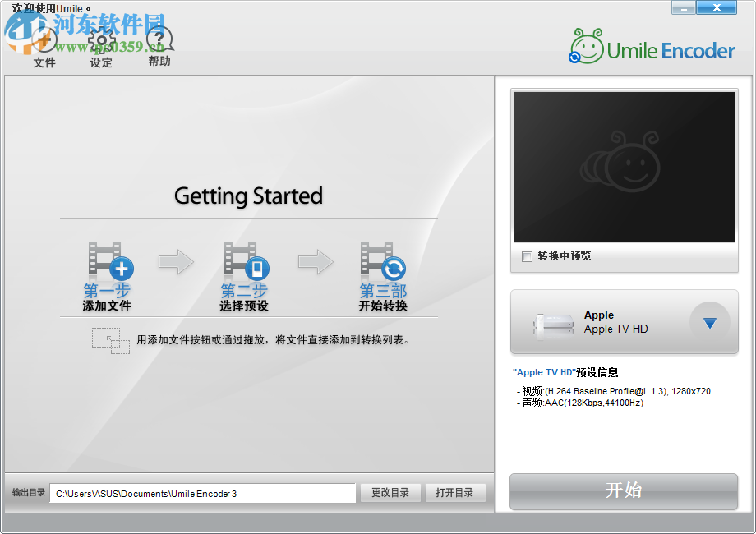This screenshot has height=534, width=756.
Task: Click the dashed drag-and-drop zone icon
Action: pyautogui.click(x=111, y=341)
